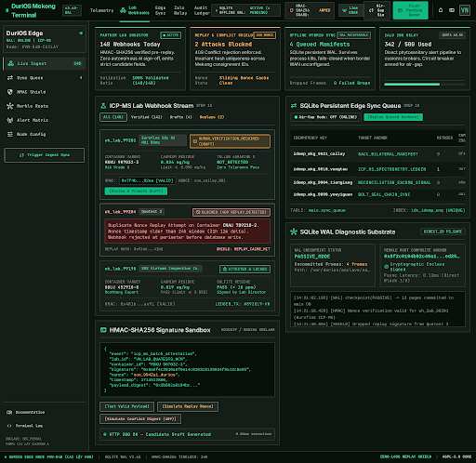
Task: Click the Lab Webhooks tab icon
Action: (x=123, y=10)
